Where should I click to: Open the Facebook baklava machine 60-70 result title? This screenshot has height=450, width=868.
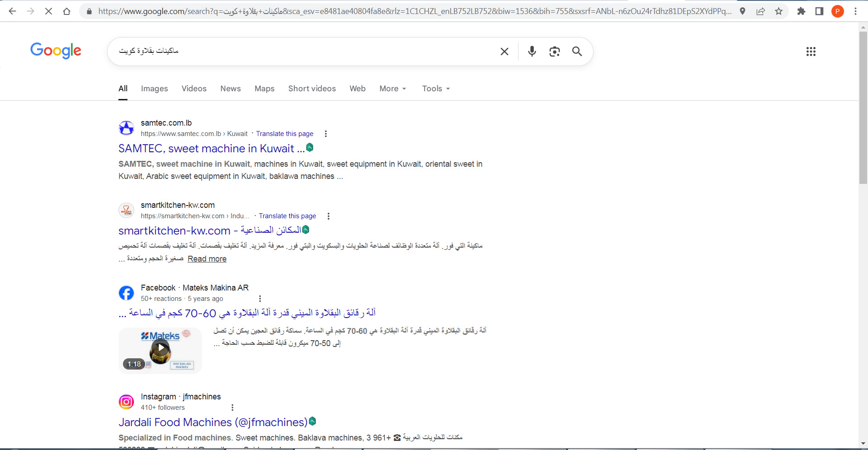247,313
